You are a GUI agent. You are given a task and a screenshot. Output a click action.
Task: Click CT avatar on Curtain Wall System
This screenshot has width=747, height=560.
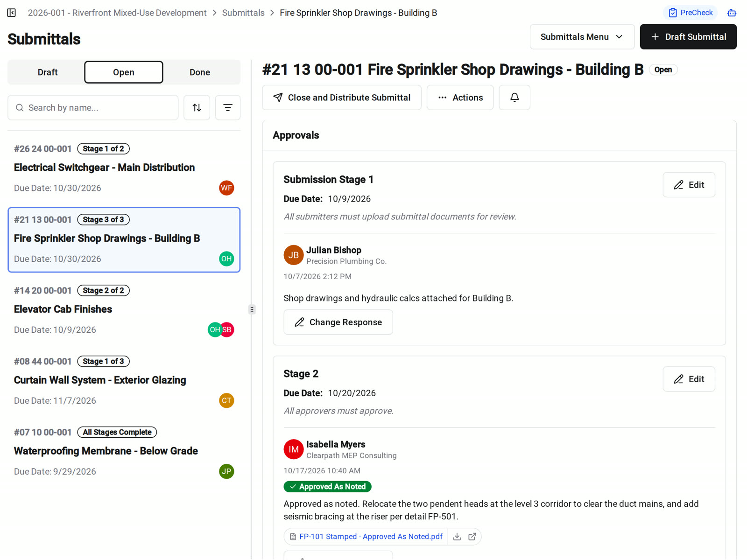226,401
